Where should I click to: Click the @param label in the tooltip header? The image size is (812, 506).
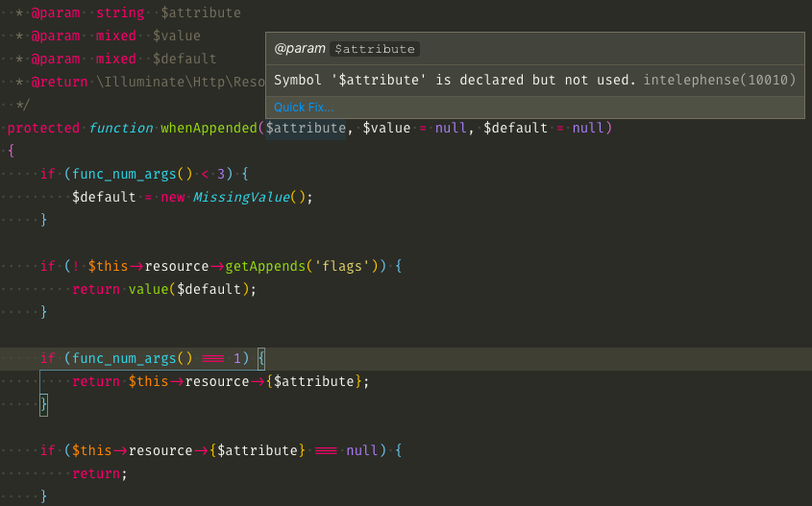point(300,49)
